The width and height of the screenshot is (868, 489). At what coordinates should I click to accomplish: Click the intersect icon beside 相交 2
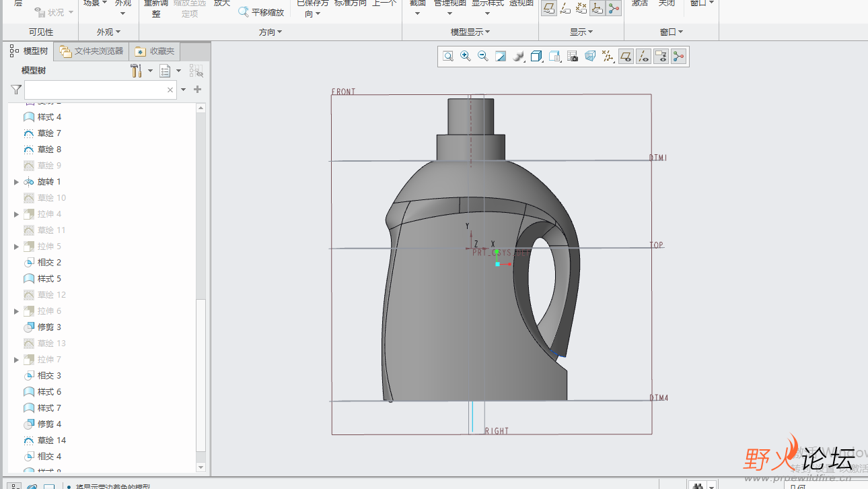coord(29,263)
